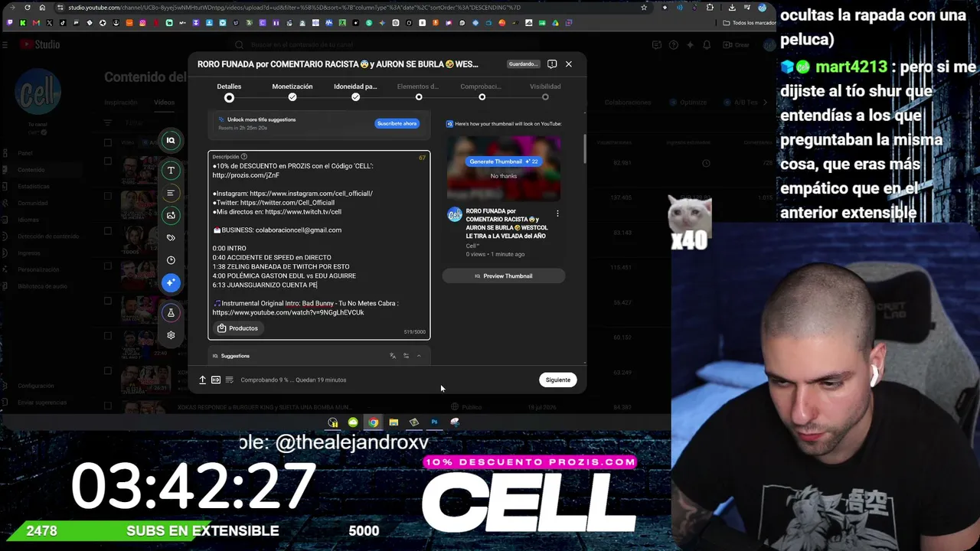The height and width of the screenshot is (551, 980).
Task: Open Estadísticas in Studio sidebar
Action: 34,187
